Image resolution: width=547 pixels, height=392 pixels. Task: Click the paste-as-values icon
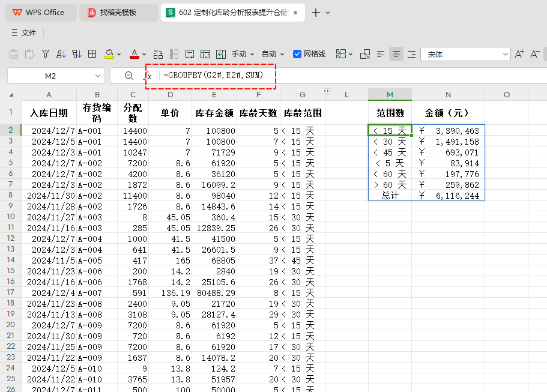coord(14,54)
